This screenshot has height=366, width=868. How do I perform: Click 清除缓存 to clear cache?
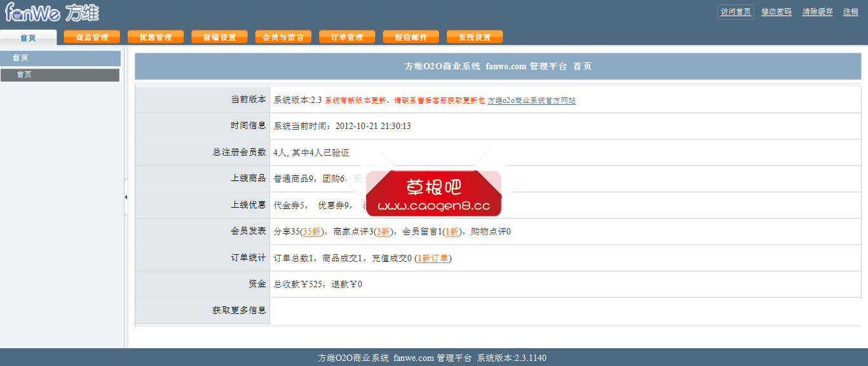point(818,11)
